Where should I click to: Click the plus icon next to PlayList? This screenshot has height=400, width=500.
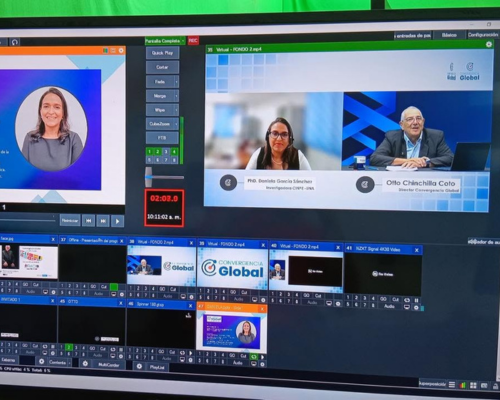[139, 366]
